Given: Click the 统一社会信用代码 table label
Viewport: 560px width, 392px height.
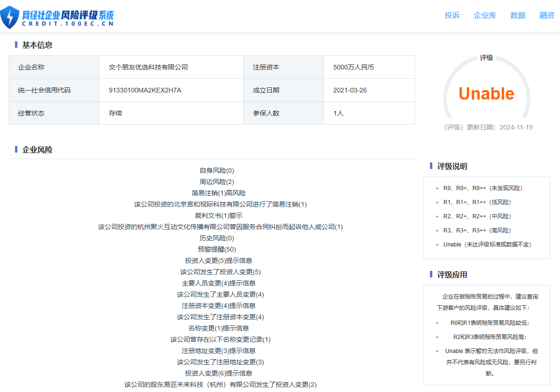Looking at the screenshot, I should point(44,91).
